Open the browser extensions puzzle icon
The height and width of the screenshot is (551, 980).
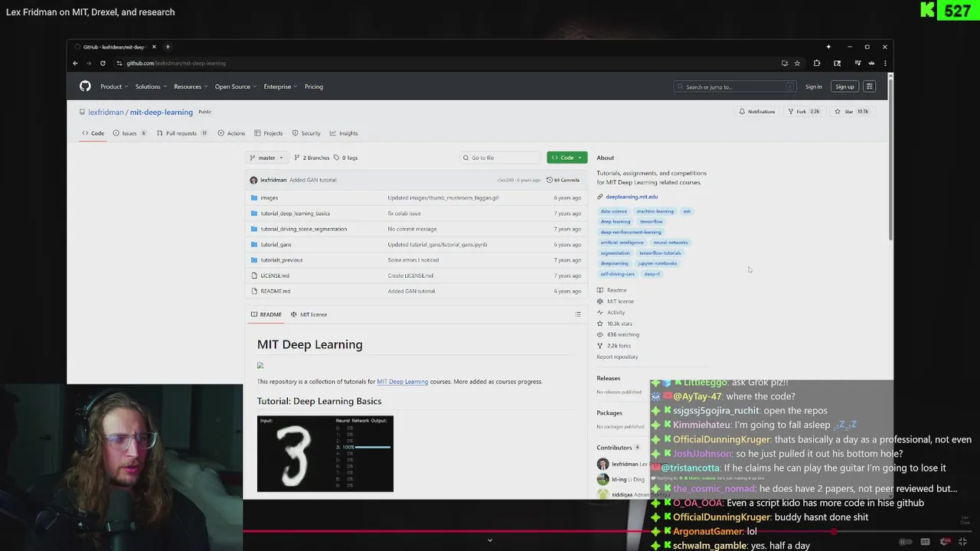pyautogui.click(x=817, y=64)
